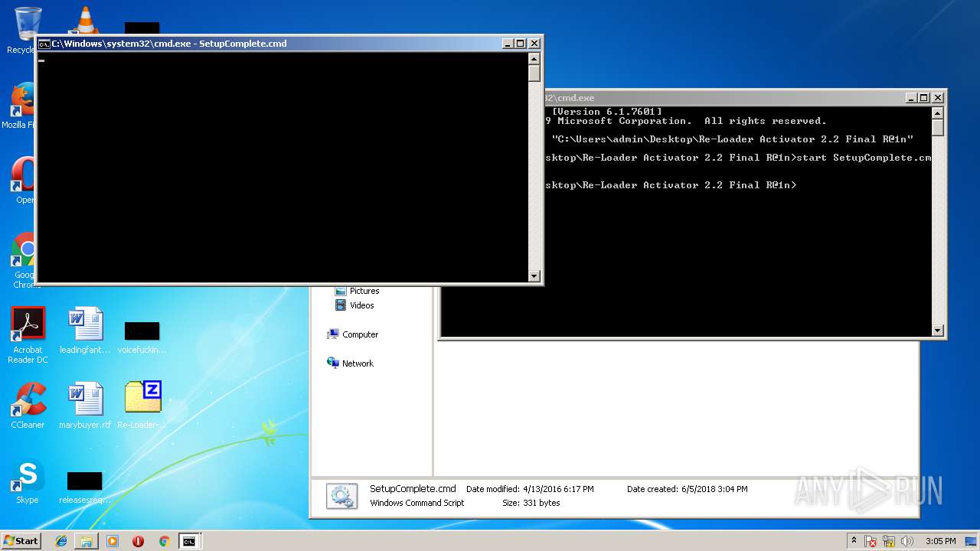980x551 pixels.
Task: Select the marybuyer.rtf document icon
Action: point(85,406)
